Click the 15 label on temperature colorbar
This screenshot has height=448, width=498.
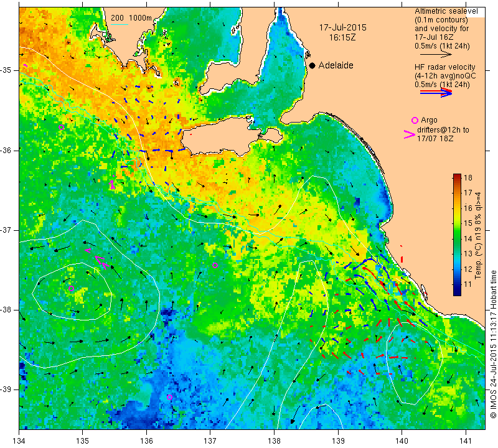pyautogui.click(x=468, y=223)
